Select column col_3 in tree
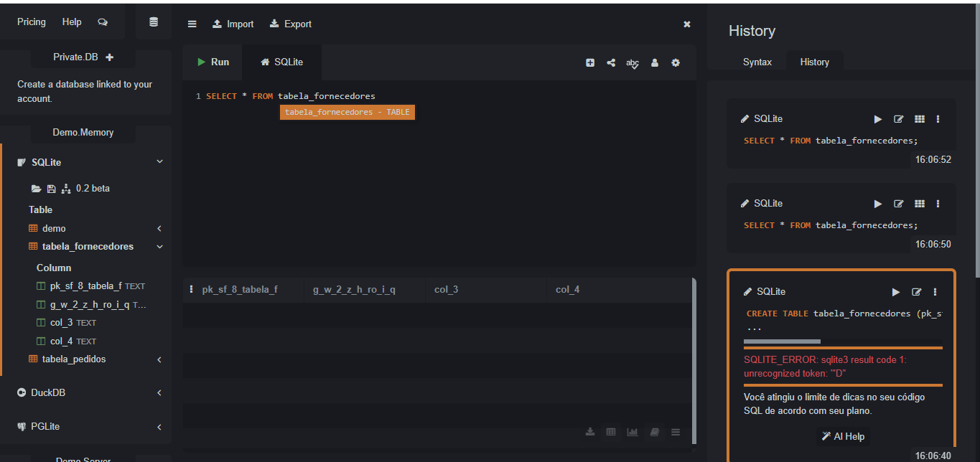Image resolution: width=980 pixels, height=462 pixels. [x=66, y=323]
